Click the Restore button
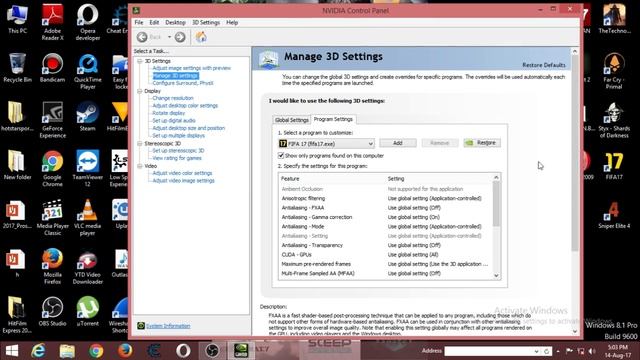Viewport: 640px width, 360px height. 482,143
